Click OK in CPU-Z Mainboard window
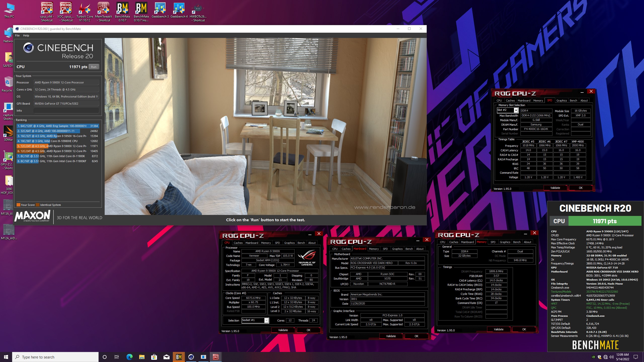The width and height of the screenshot is (644, 362). point(416,336)
